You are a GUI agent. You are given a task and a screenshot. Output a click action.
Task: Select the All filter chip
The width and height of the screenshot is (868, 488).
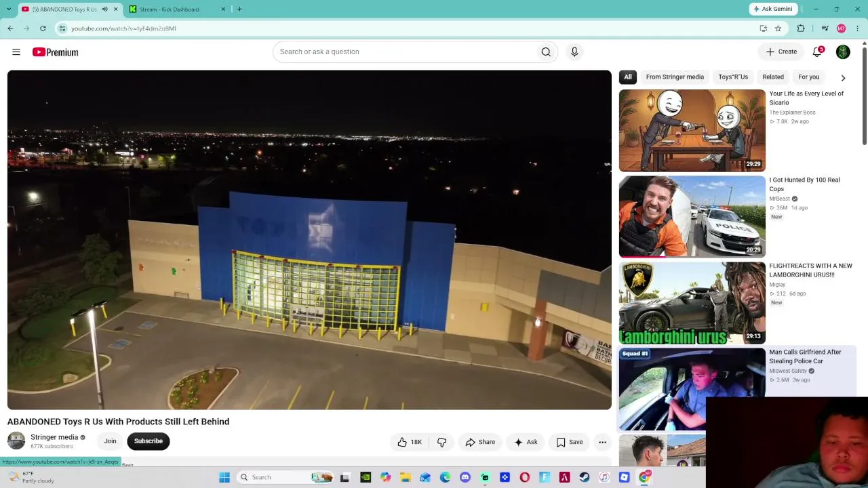coord(628,77)
